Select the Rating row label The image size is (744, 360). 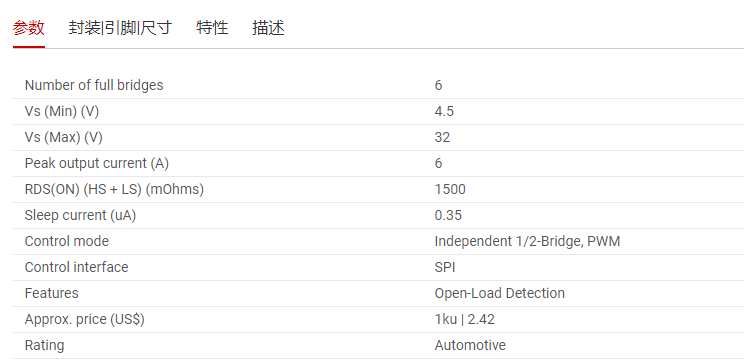[x=44, y=345]
